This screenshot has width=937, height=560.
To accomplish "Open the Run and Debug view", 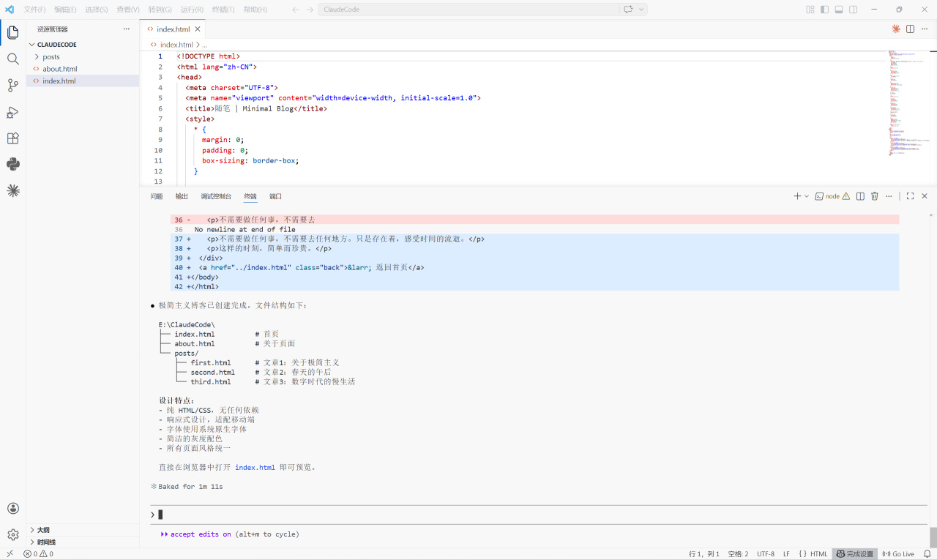I will tap(12, 112).
